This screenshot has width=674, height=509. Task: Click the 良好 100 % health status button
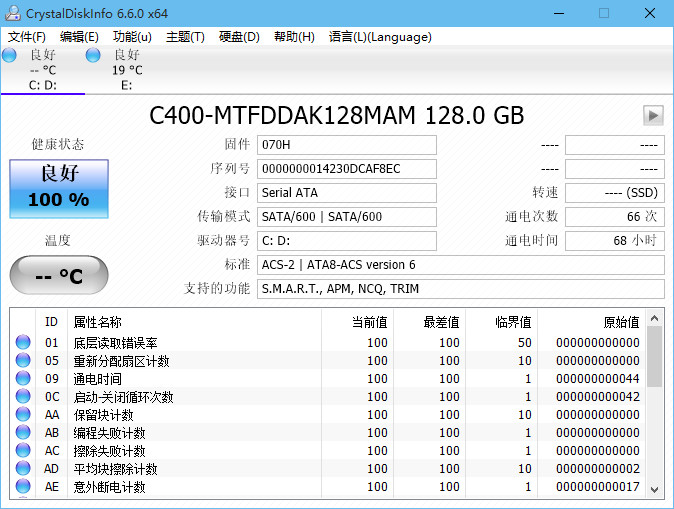(x=59, y=189)
